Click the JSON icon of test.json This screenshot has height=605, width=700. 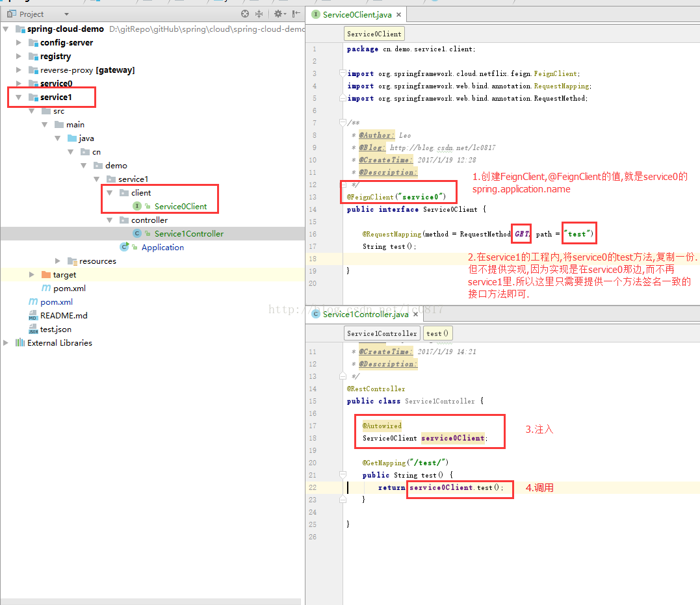click(33, 329)
